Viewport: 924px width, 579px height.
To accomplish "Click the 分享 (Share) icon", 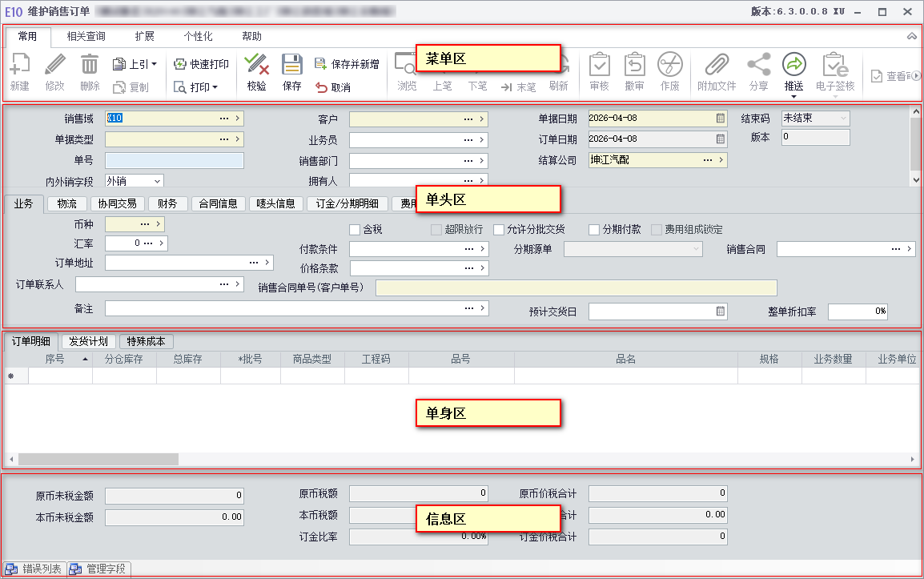I will pos(757,65).
